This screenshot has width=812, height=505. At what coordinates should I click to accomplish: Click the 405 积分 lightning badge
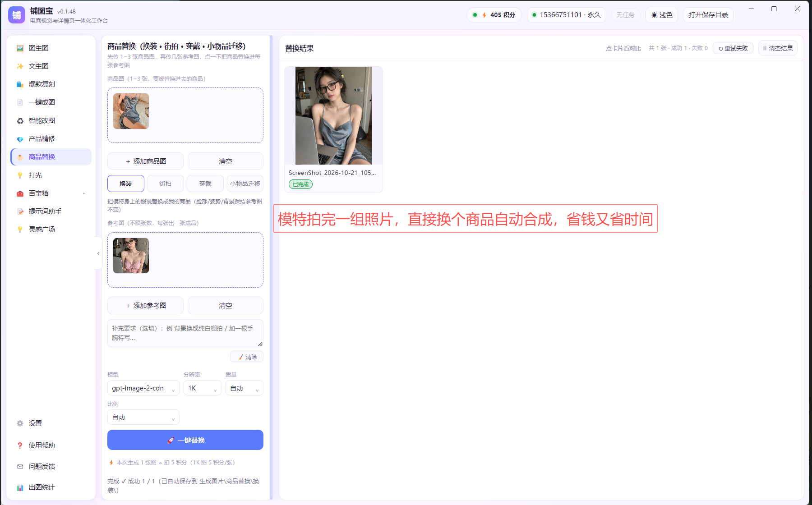(494, 15)
